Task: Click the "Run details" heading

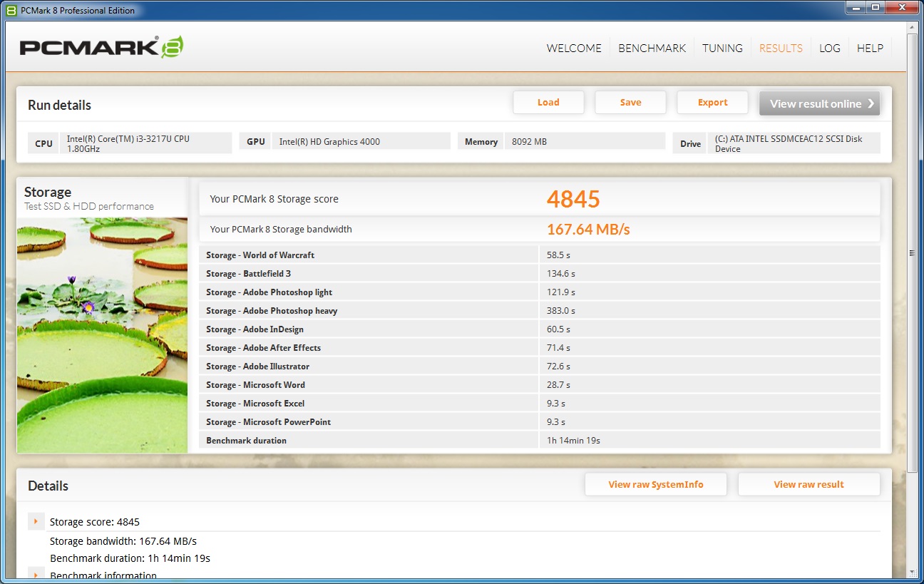Action: pyautogui.click(x=59, y=106)
